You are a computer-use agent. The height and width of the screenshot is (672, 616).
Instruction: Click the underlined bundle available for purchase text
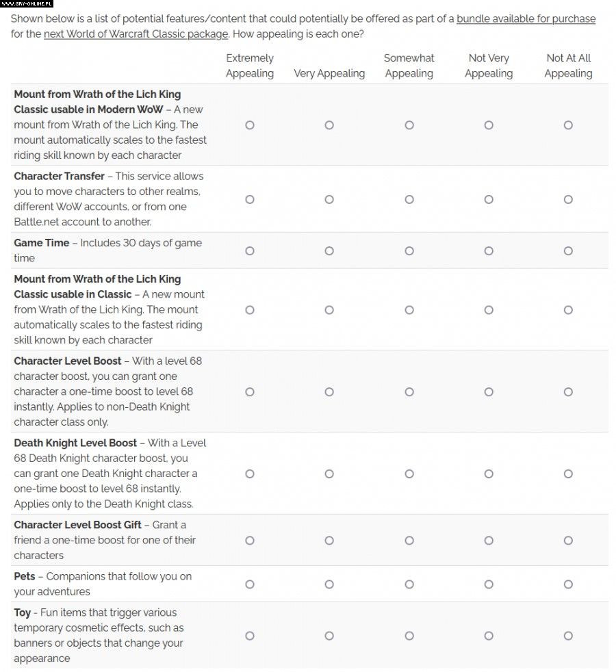[526, 18]
